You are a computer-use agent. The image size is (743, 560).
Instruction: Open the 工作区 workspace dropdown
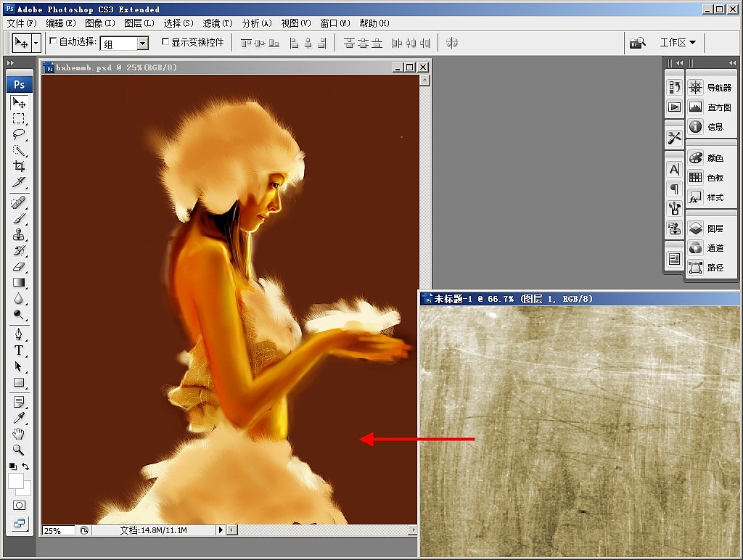click(x=677, y=43)
